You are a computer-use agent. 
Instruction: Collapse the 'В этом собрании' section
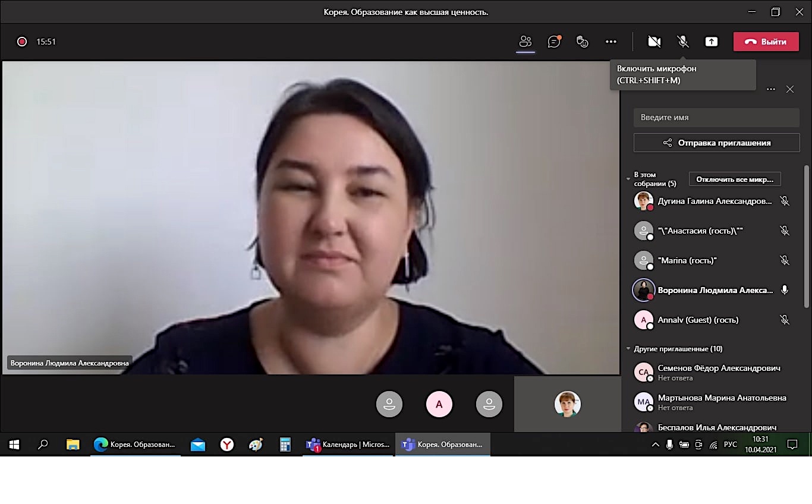click(628, 179)
